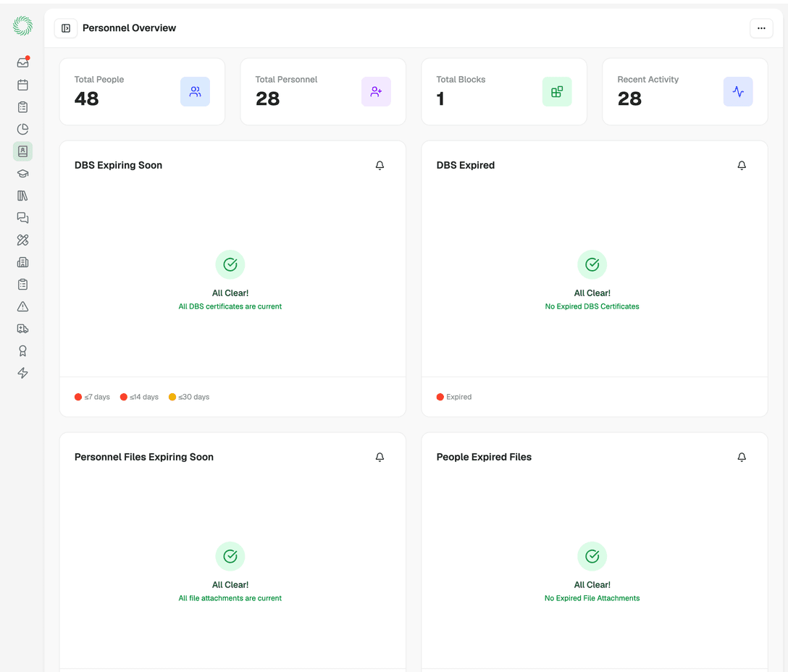Open the pie chart reports icon

[x=22, y=129]
